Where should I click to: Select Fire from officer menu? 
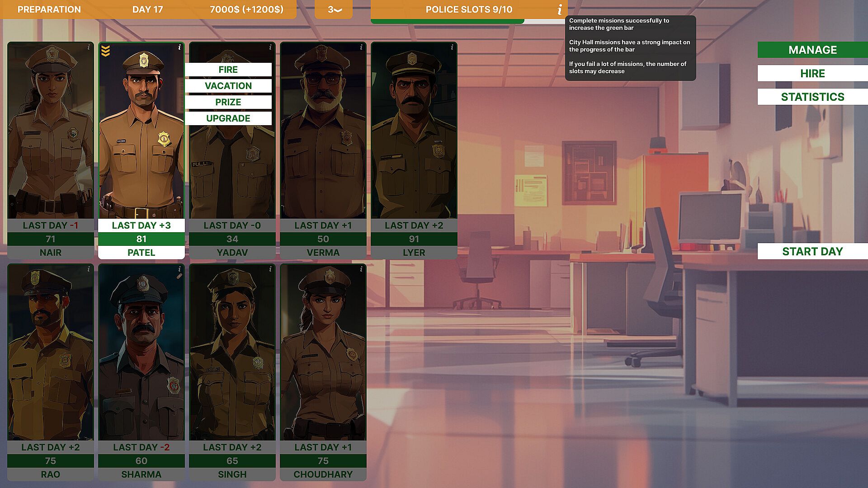pyautogui.click(x=228, y=70)
